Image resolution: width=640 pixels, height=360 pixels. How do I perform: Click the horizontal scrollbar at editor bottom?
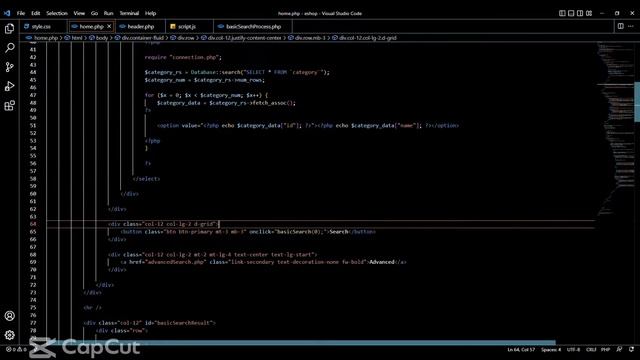(x=301, y=342)
